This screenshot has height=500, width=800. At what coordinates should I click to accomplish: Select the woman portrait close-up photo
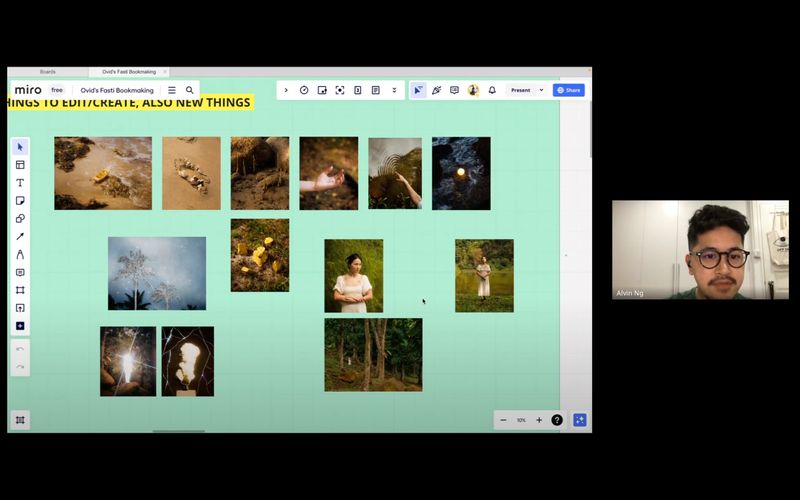[354, 276]
